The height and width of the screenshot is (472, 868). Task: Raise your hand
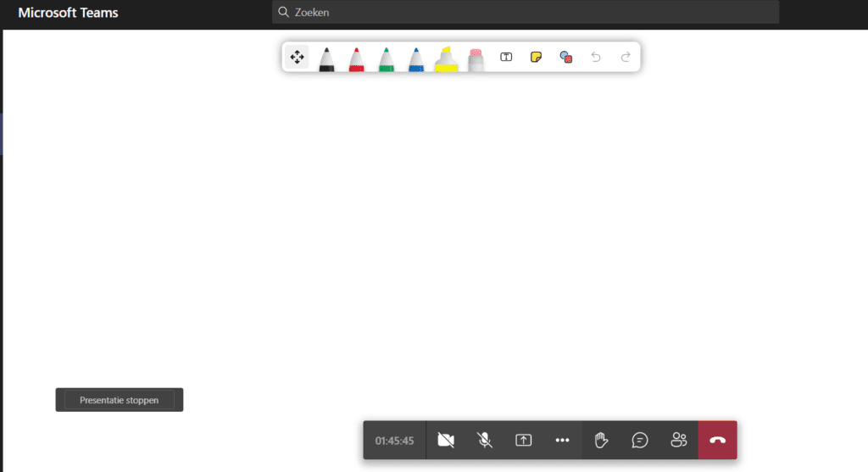601,440
